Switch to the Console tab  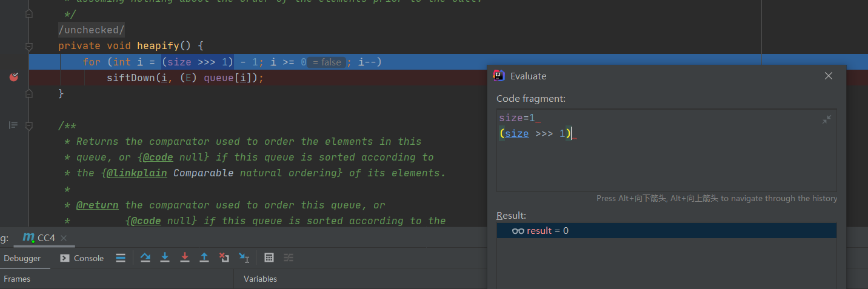(x=82, y=258)
